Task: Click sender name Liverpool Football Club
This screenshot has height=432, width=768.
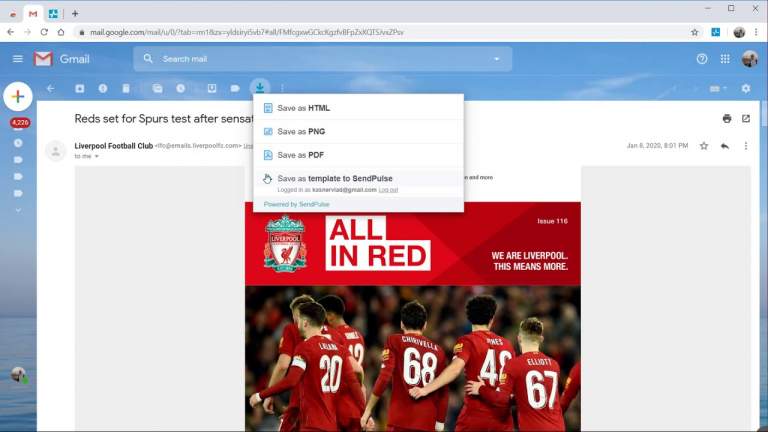Action: tap(114, 146)
